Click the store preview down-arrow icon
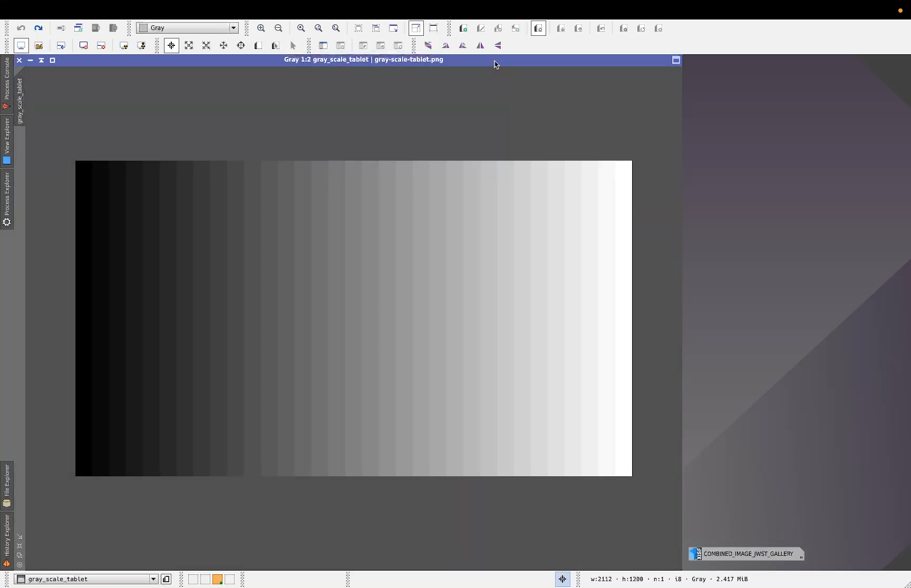Viewport: 911px width, 588px height. click(x=561, y=28)
